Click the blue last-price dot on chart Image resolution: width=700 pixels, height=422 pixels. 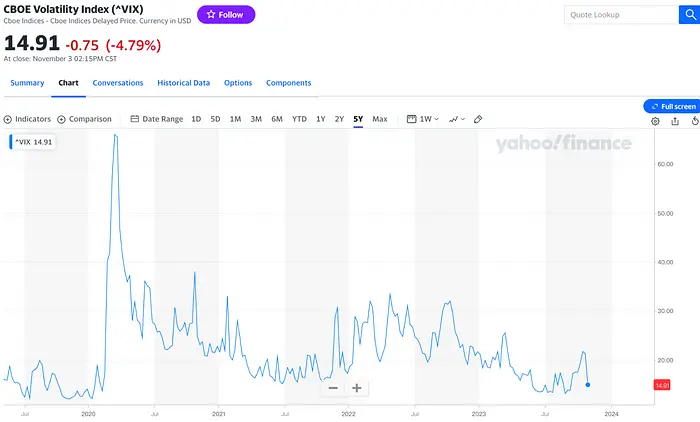pyautogui.click(x=588, y=385)
